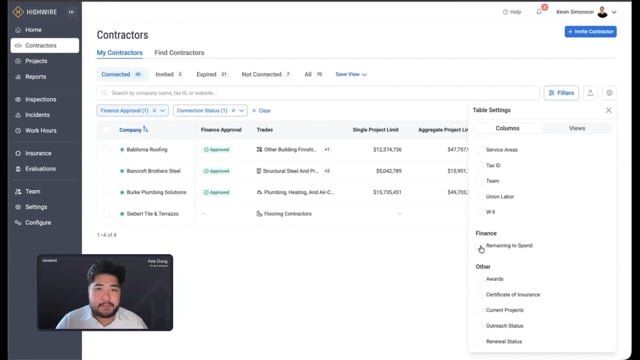640x360 pixels.
Task: Click the Help question icon
Action: (x=505, y=12)
